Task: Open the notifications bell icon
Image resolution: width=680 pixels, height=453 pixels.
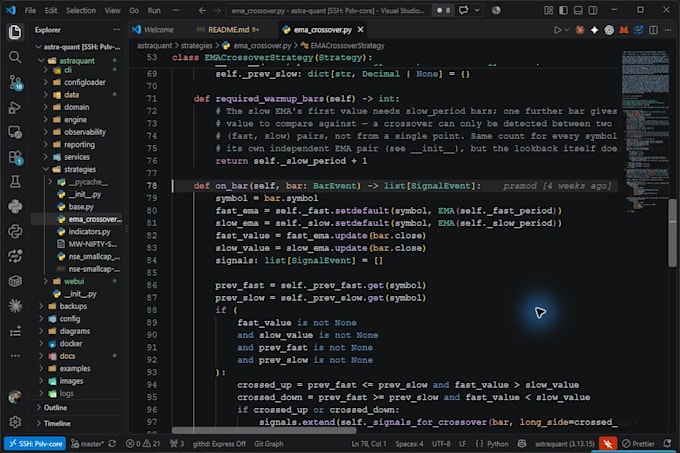Action: tap(667, 443)
